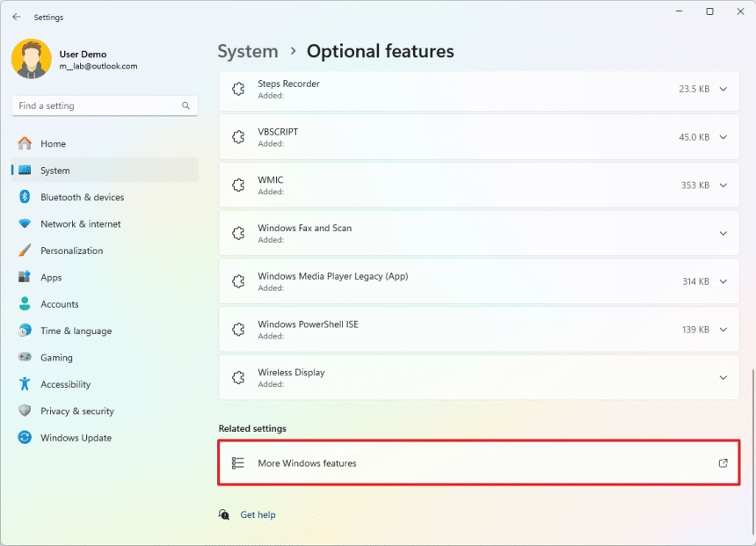
Task: Select System in the navigation
Action: 105,171
